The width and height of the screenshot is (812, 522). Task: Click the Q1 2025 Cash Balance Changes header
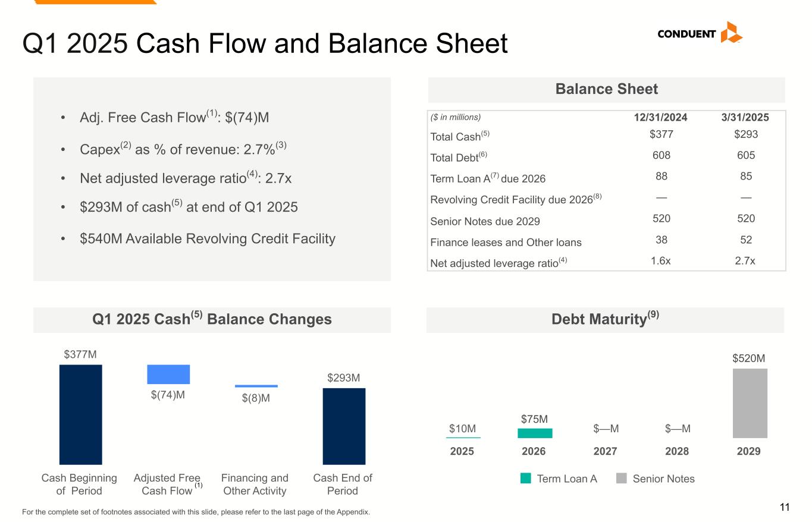(212, 320)
